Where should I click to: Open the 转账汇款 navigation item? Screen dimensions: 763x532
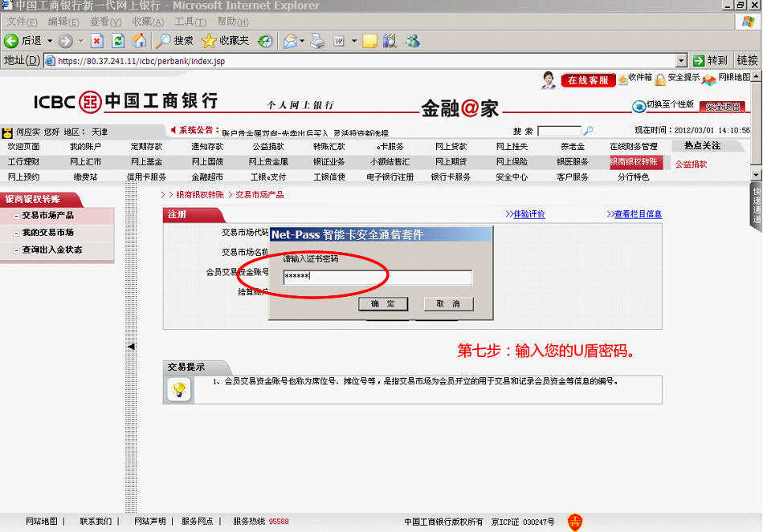coord(329,146)
